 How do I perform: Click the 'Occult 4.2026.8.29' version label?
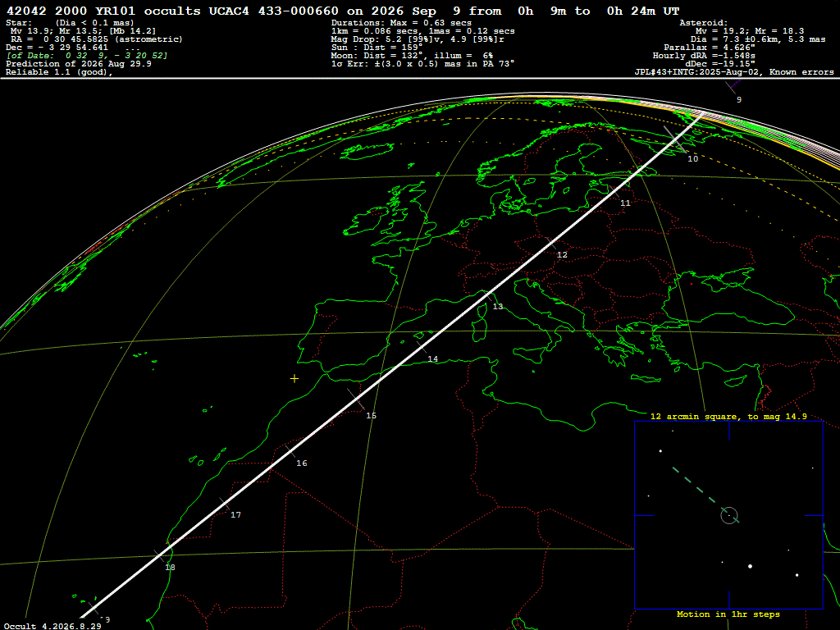point(52,626)
